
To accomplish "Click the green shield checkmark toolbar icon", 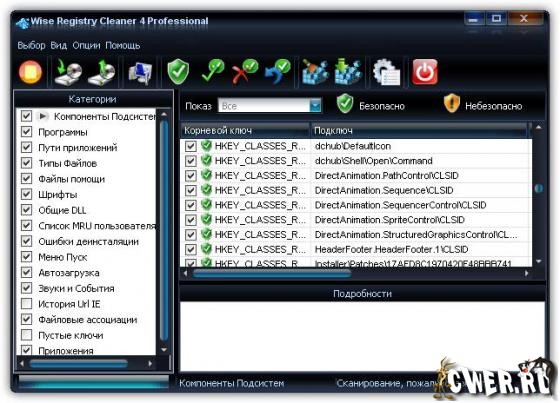I will click(x=178, y=72).
